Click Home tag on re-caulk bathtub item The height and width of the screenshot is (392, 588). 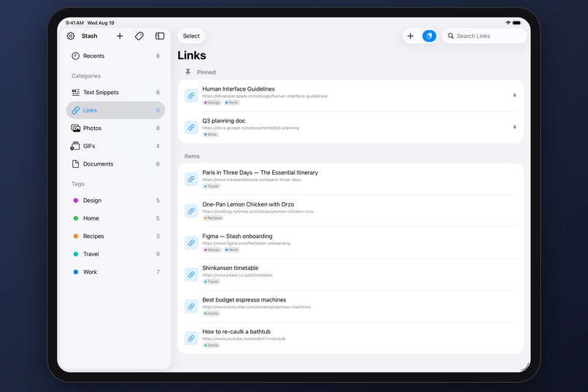(211, 346)
